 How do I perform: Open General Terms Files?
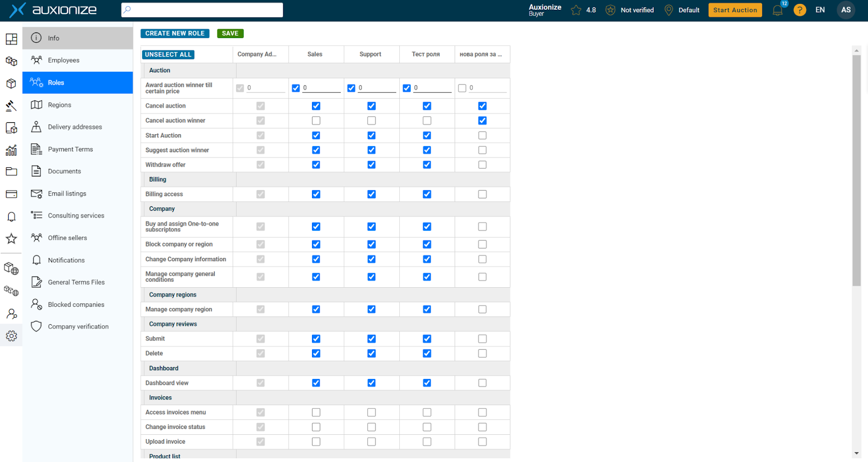tap(78, 282)
